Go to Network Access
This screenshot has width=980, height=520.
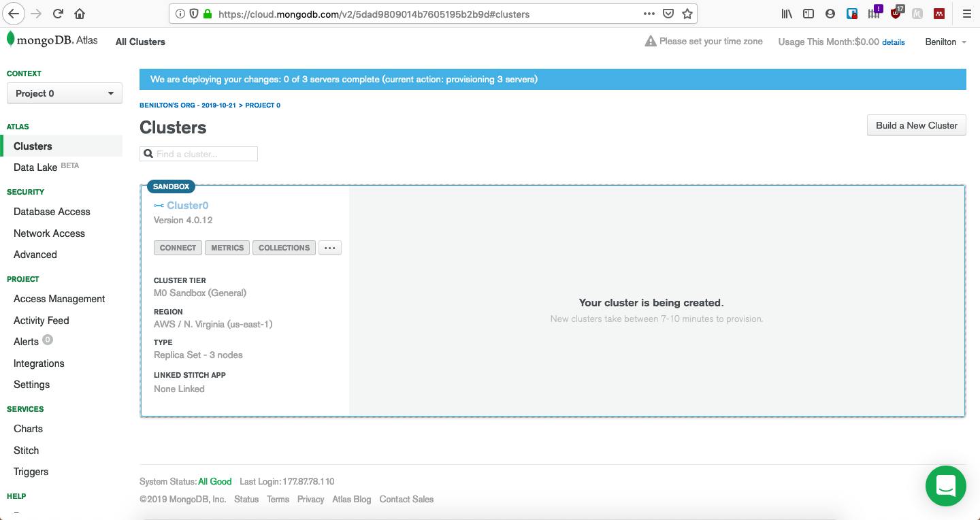49,233
